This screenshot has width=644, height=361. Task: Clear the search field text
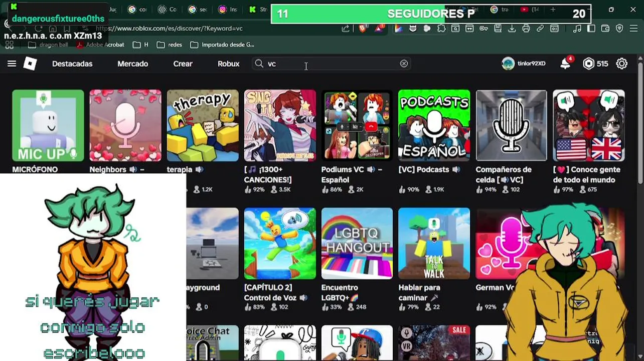(404, 64)
